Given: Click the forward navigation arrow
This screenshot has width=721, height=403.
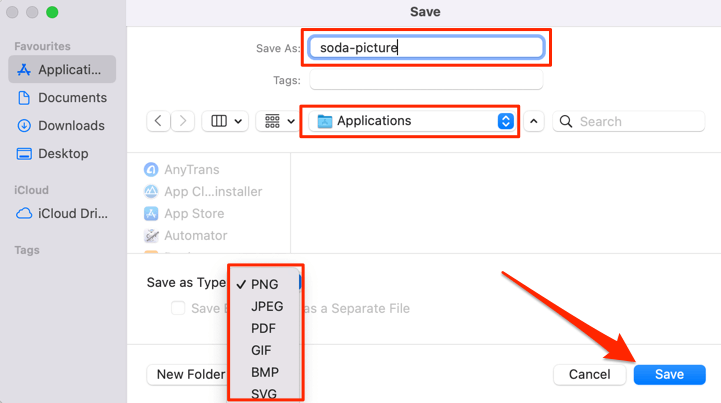Looking at the screenshot, I should point(183,121).
